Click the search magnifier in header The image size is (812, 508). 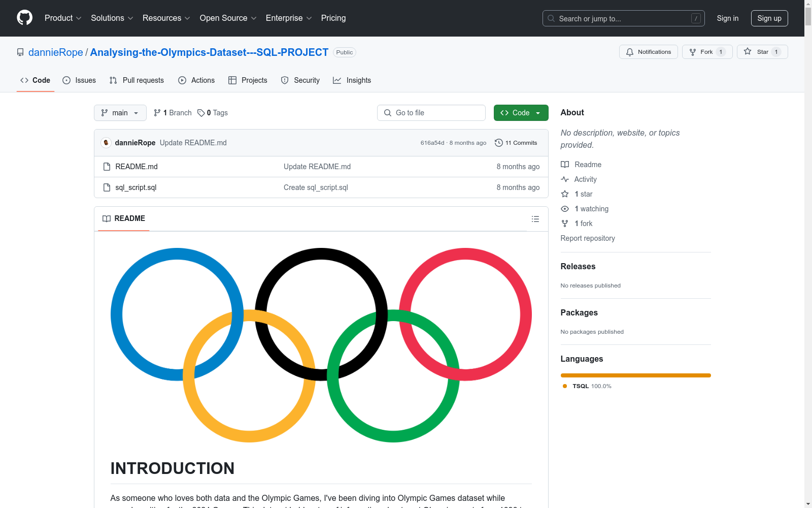pos(551,18)
